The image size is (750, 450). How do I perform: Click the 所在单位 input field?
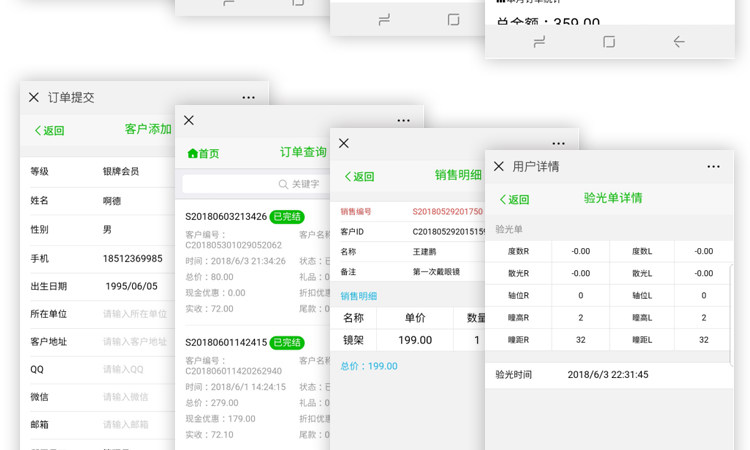pyautogui.click(x=135, y=314)
